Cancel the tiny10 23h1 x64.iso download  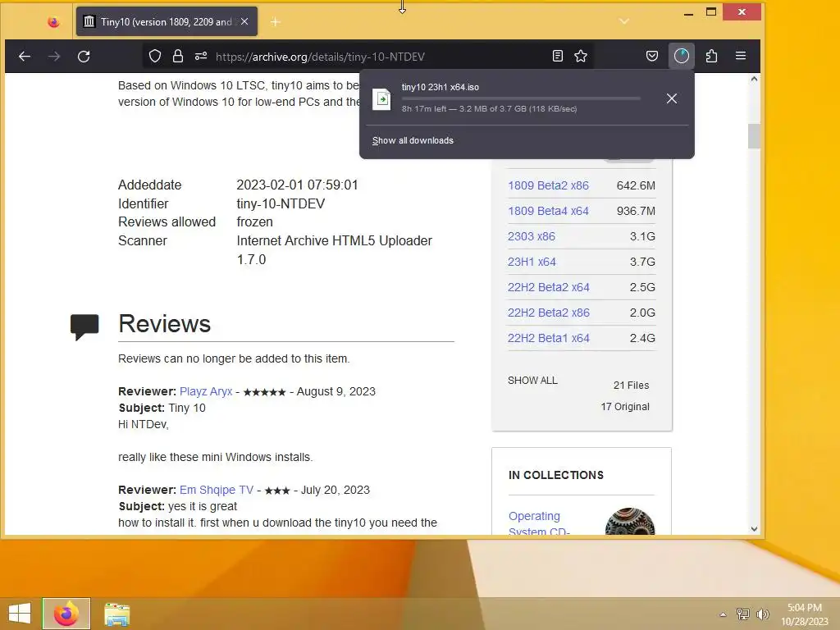tap(672, 98)
